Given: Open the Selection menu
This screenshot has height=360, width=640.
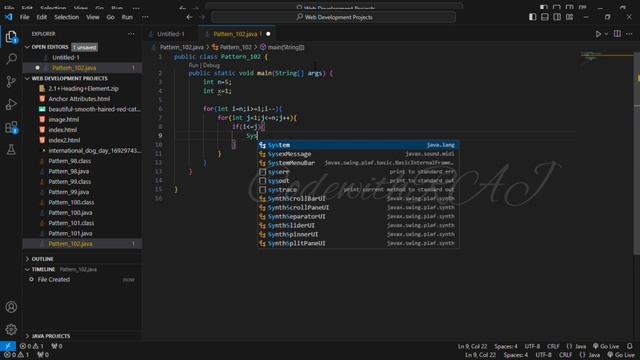Looking at the screenshot, I should (67, 17).
